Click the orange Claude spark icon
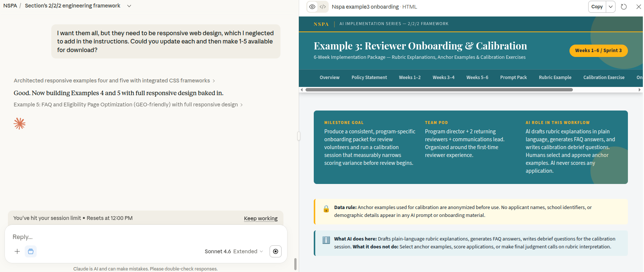The height and width of the screenshot is (272, 644). 19,124
